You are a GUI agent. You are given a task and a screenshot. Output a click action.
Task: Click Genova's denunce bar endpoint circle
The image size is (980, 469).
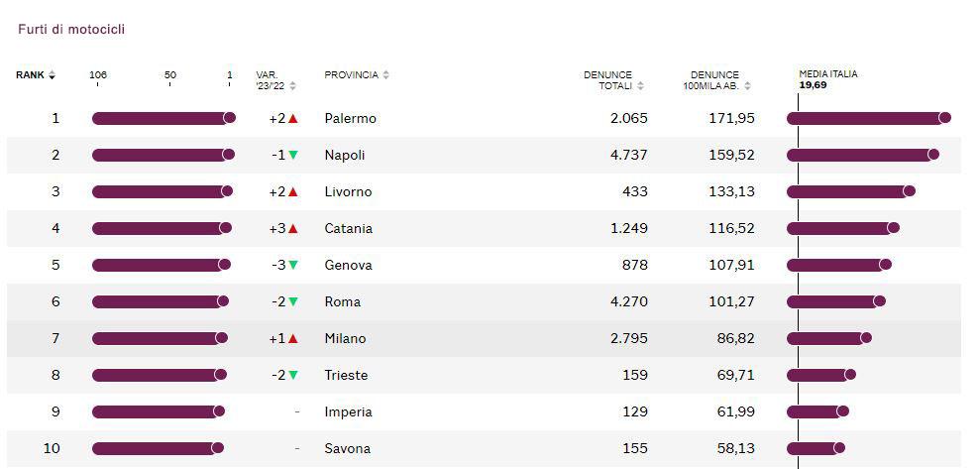(x=885, y=265)
